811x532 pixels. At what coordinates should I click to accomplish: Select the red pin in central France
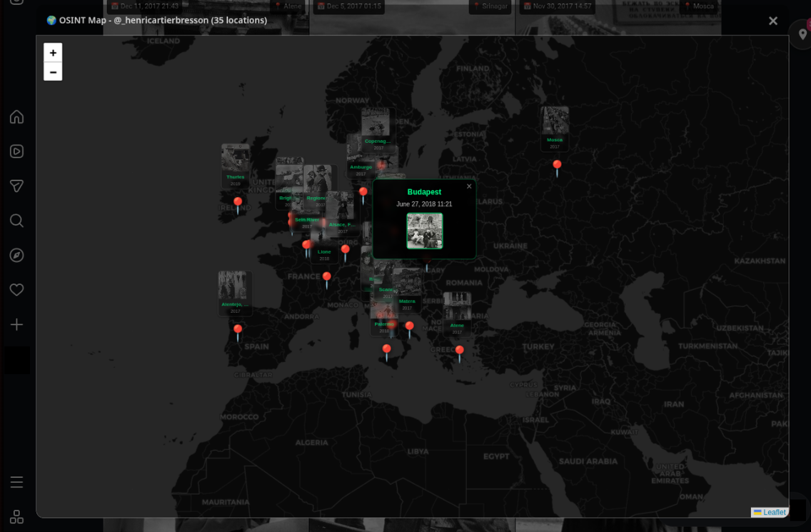tap(327, 280)
